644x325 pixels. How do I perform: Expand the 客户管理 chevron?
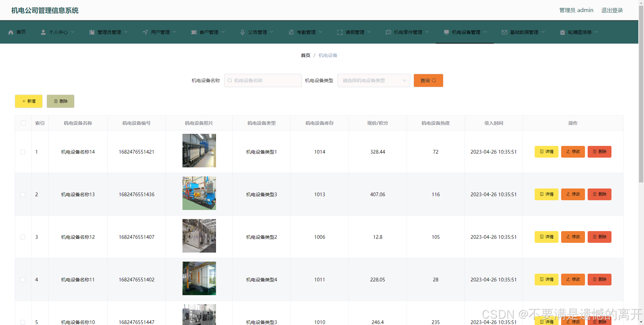pyautogui.click(x=223, y=32)
